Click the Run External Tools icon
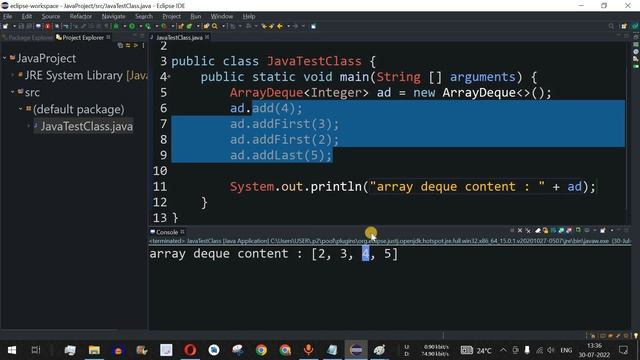 [164, 26]
